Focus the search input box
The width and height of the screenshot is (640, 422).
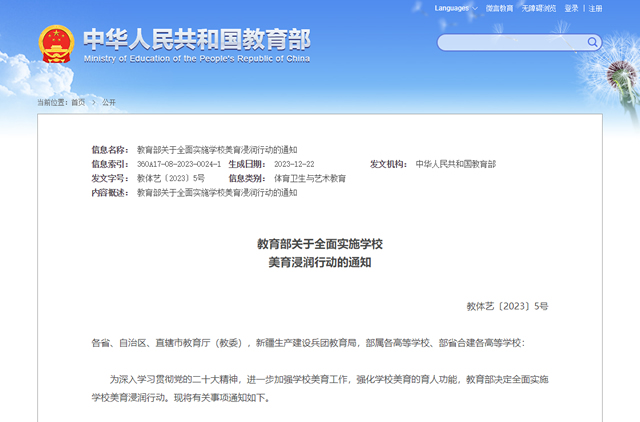[512, 43]
